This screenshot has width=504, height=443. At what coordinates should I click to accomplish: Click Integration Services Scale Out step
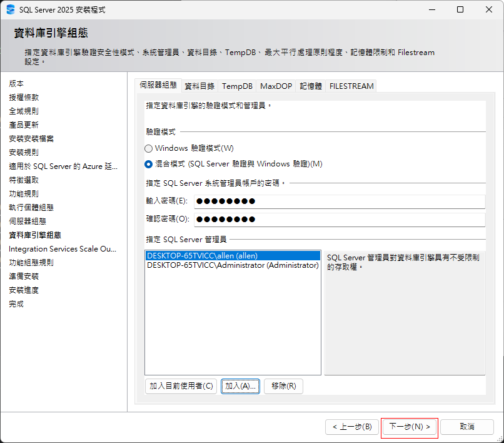63,249
